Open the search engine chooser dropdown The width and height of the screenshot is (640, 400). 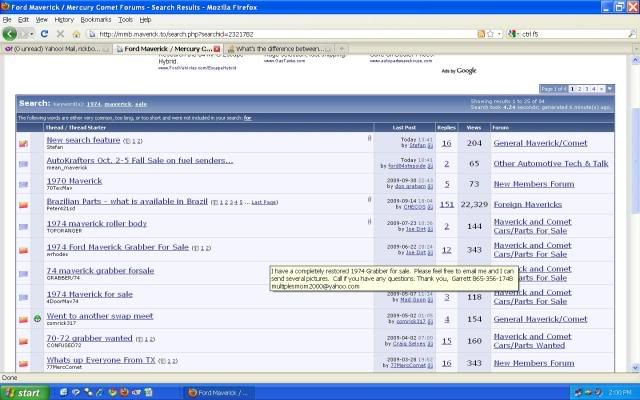coord(513,34)
